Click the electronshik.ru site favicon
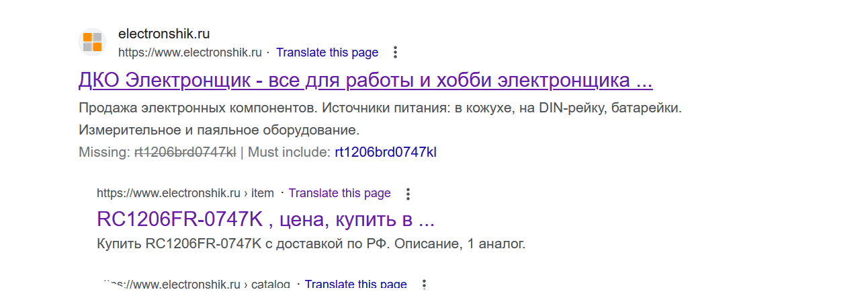This screenshot has height=292, width=868. click(93, 42)
